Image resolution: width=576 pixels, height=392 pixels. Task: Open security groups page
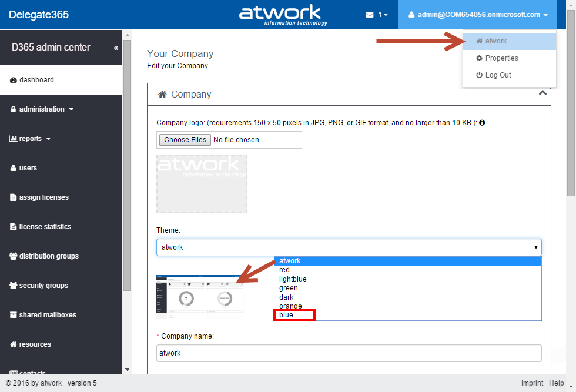point(61,286)
